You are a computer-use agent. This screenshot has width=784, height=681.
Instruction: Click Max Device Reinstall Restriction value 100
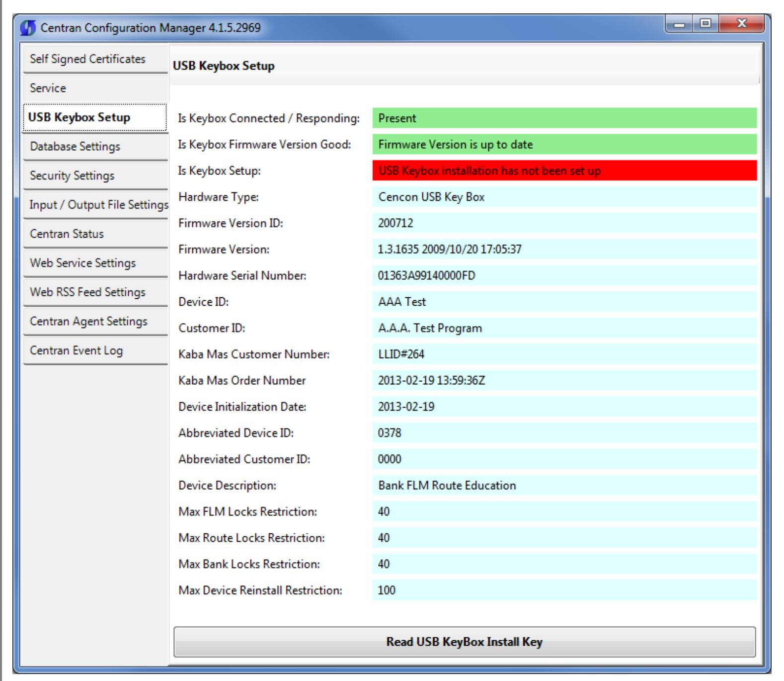(x=564, y=590)
